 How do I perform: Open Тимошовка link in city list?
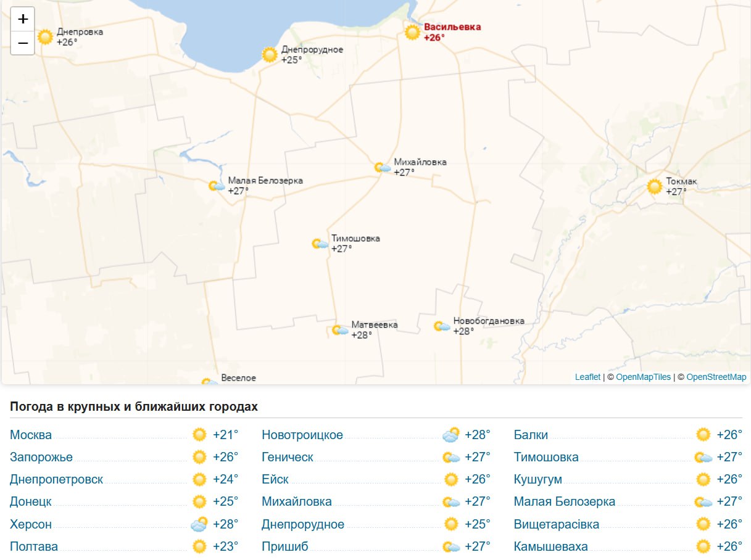coord(546,457)
